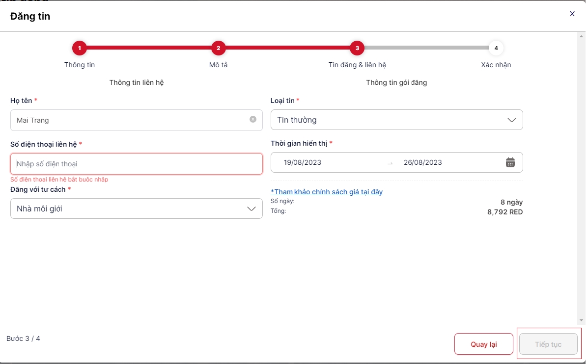Open the Tham khảo chính sách giá link

pyautogui.click(x=327, y=192)
